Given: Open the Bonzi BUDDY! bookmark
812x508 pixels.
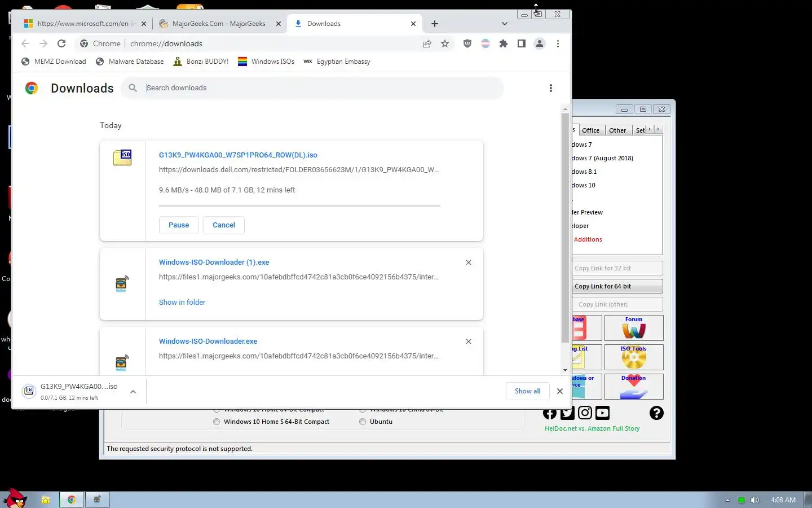Looking at the screenshot, I should tap(201, 62).
